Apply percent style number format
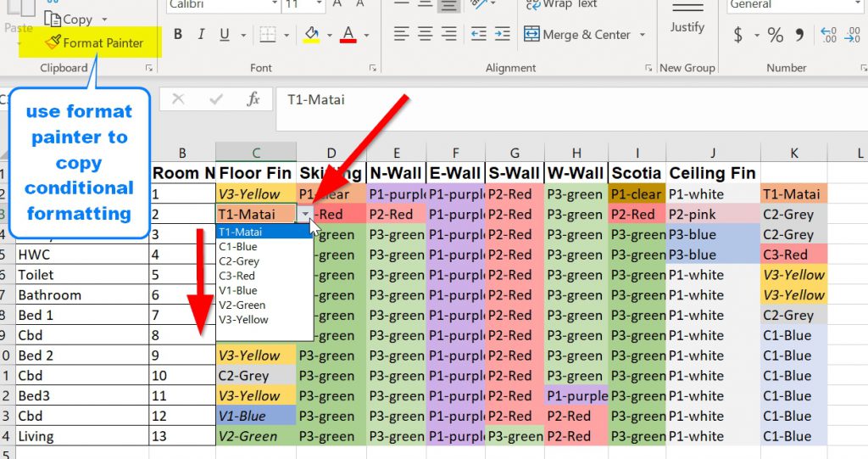 (776, 35)
